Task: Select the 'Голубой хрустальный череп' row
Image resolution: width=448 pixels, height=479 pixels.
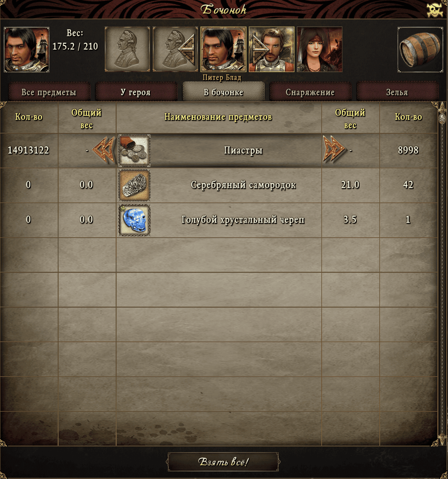Action: (219, 220)
